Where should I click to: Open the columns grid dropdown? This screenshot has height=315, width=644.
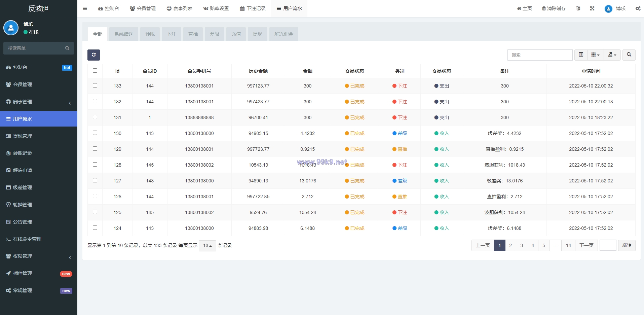point(595,55)
